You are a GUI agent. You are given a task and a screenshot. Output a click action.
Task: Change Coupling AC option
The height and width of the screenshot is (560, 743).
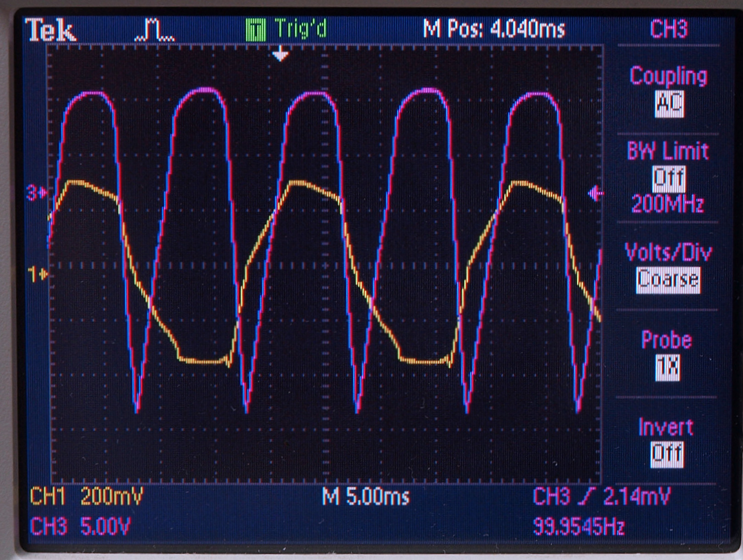click(x=669, y=103)
